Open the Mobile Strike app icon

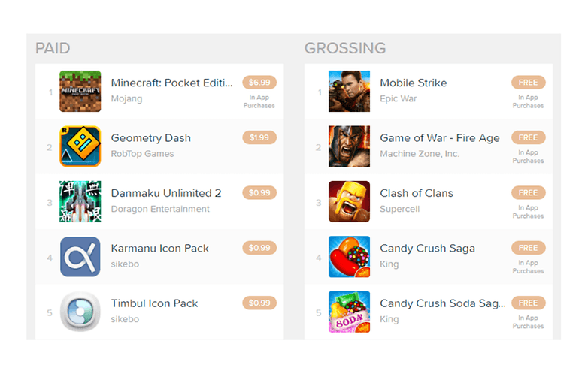point(349,91)
